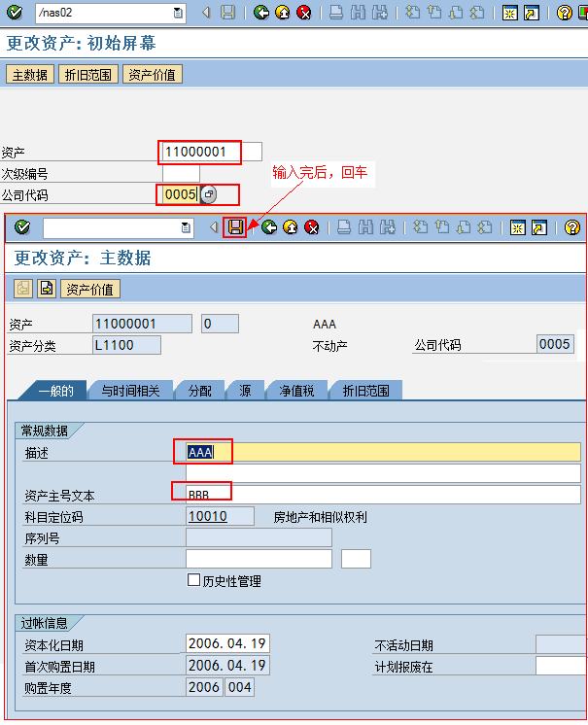Viewport: 588px width, 725px height.
Task: Click Generate Shortcut icon in main data toolbar
Action: coord(539,227)
